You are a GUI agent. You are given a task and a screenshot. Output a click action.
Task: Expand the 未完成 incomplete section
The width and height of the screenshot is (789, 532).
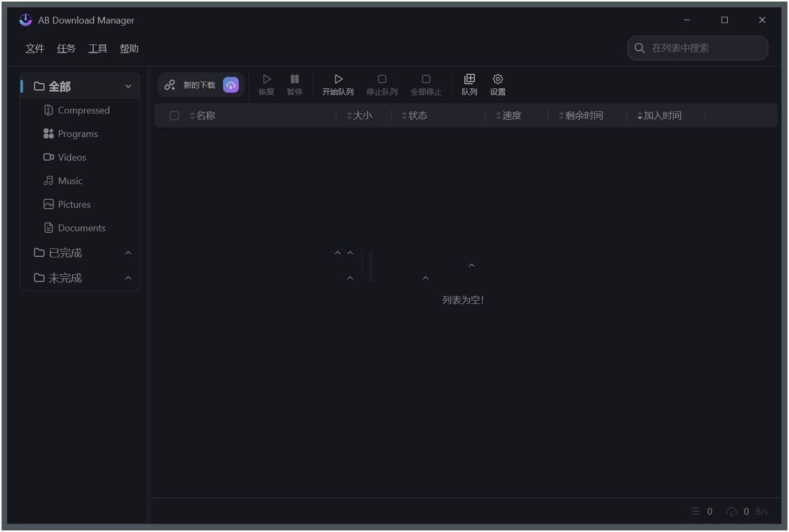click(128, 278)
